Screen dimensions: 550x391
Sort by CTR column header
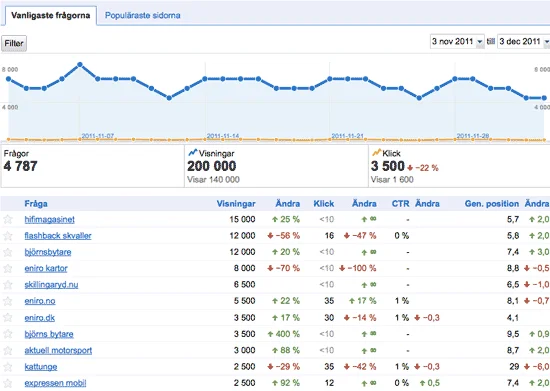(401, 204)
